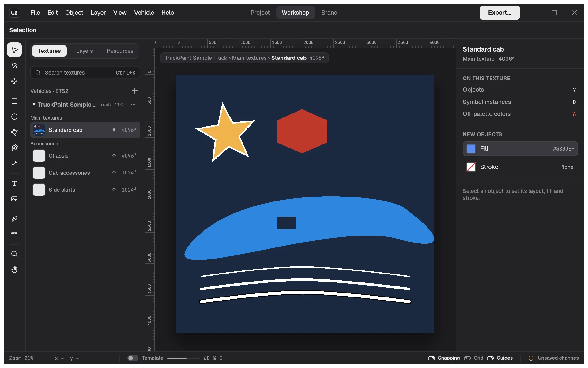The width and height of the screenshot is (588, 368).
Task: Toggle Chassis texture status dot
Action: (114, 156)
